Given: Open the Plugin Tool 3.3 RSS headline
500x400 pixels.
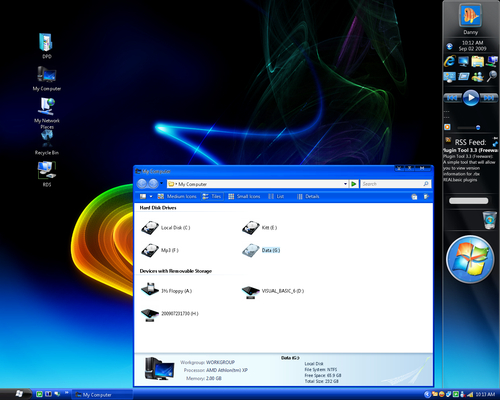Looking at the screenshot, I should coord(470,150).
